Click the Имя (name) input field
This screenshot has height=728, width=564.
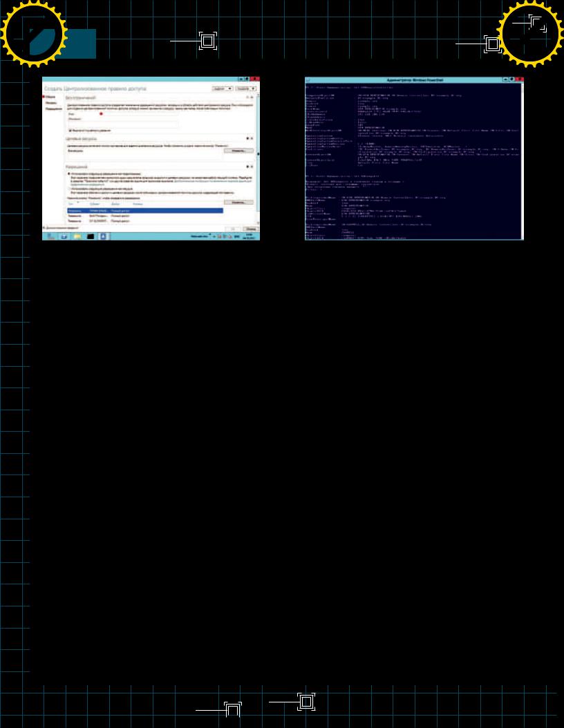(x=140, y=113)
